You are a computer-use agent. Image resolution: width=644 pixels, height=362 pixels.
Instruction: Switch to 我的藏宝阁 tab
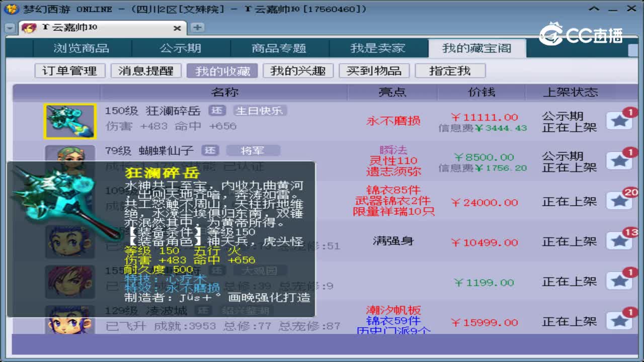pos(477,48)
